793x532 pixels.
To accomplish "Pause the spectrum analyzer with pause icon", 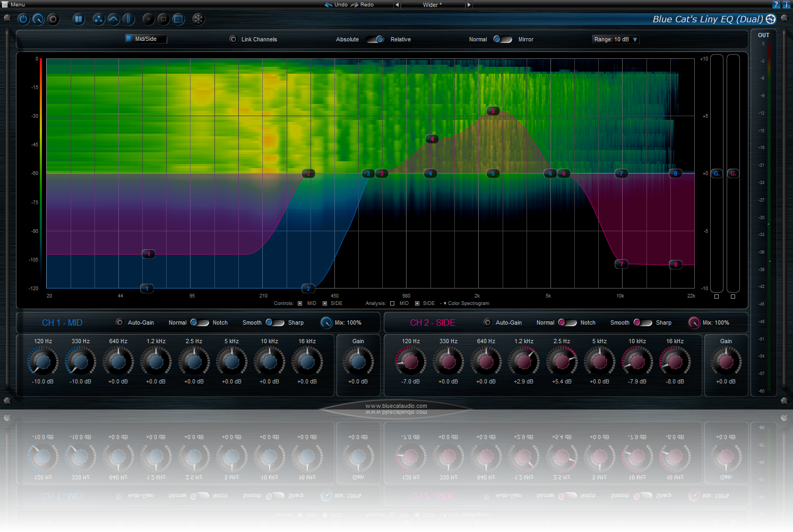I will click(x=78, y=19).
